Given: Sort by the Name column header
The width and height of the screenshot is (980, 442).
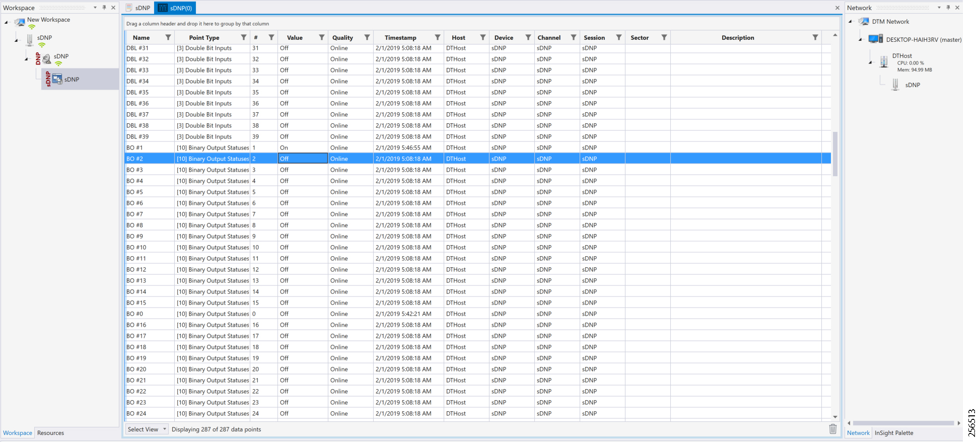Looking at the screenshot, I should (x=142, y=38).
